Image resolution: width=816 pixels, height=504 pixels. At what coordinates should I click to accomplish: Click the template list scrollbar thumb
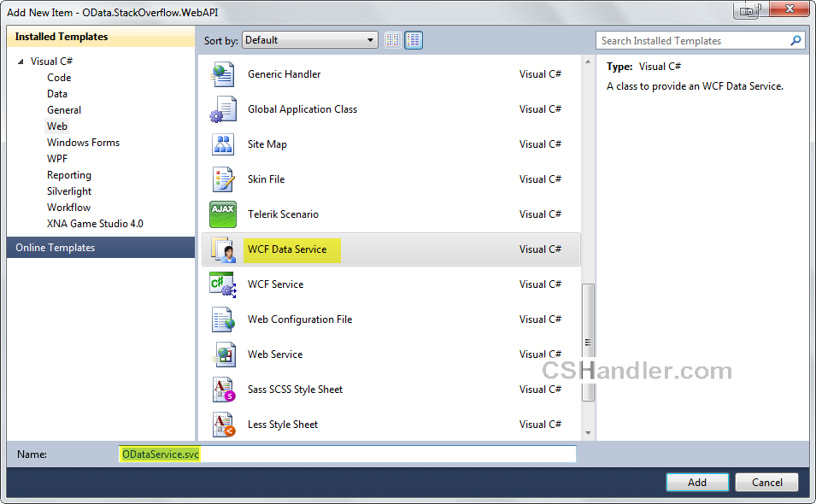click(588, 343)
